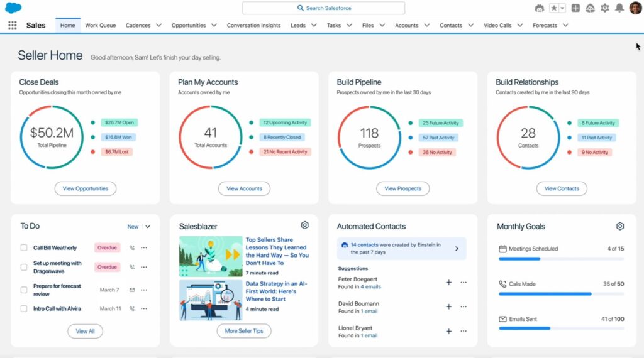The image size is (644, 358).
Task: Open To Do New dropdown arrow
Action: pyautogui.click(x=148, y=227)
